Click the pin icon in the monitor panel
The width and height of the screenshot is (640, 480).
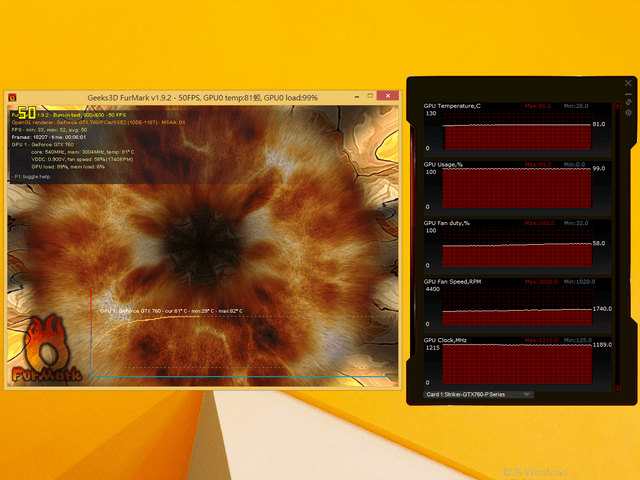[x=629, y=102]
